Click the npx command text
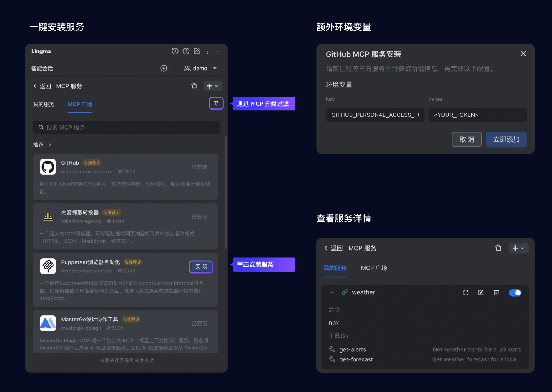The image size is (552, 392). pyautogui.click(x=334, y=323)
